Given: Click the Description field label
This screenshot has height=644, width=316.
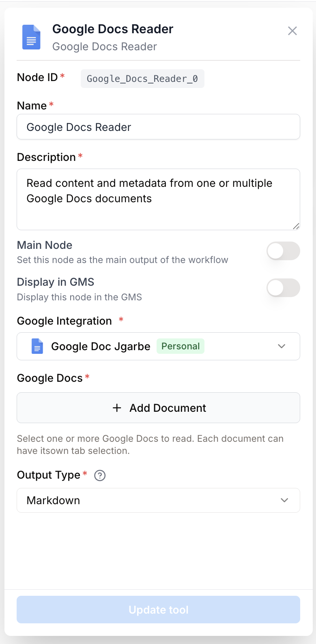Looking at the screenshot, I should pos(46,157).
